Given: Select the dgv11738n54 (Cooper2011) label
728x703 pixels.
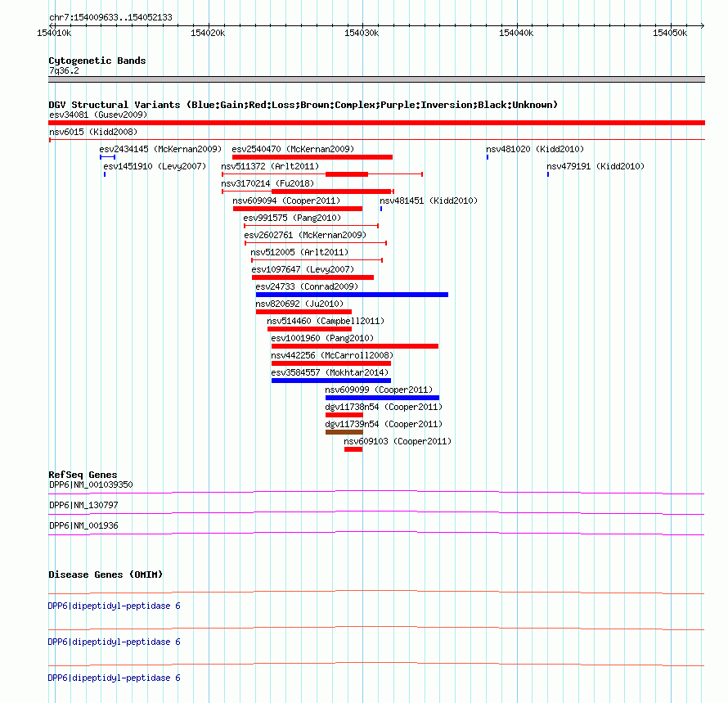Looking at the screenshot, I should [x=384, y=407].
